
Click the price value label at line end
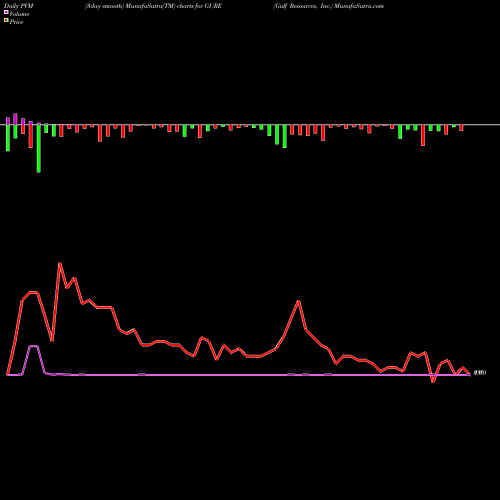tap(480, 373)
